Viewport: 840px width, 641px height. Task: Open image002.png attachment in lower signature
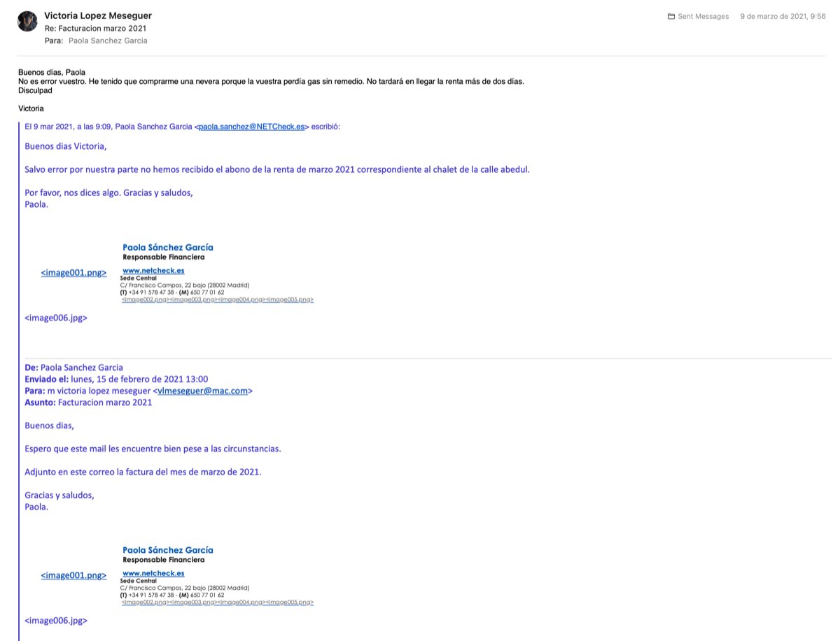[x=146, y=602]
